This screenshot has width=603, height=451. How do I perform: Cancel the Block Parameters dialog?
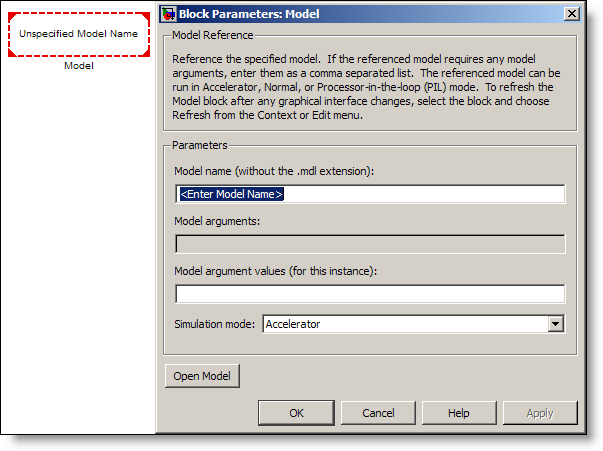(x=378, y=413)
